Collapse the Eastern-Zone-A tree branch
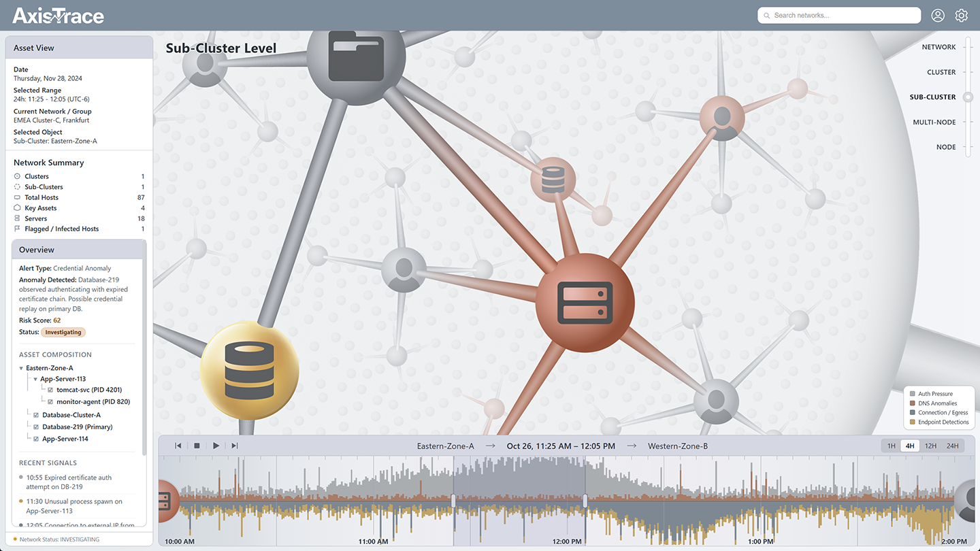The image size is (980, 551). 21,368
